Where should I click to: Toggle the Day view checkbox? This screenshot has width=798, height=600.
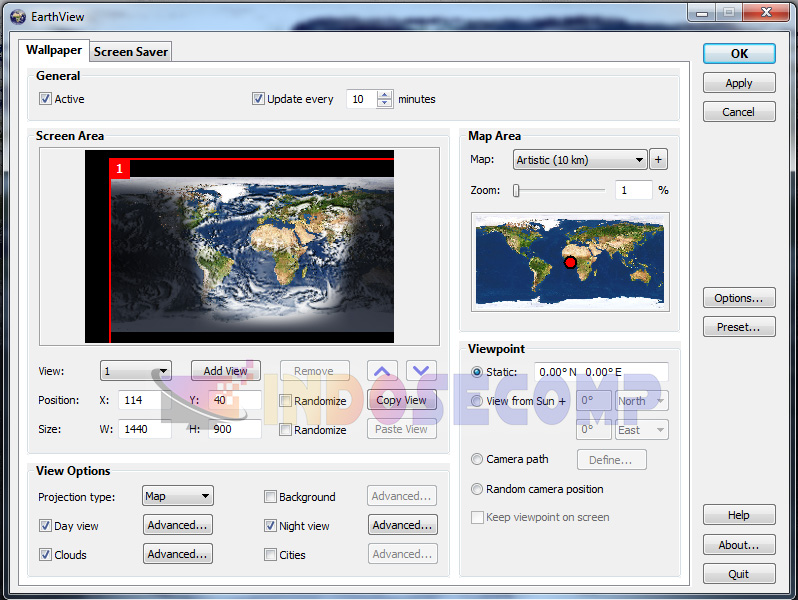(x=45, y=526)
